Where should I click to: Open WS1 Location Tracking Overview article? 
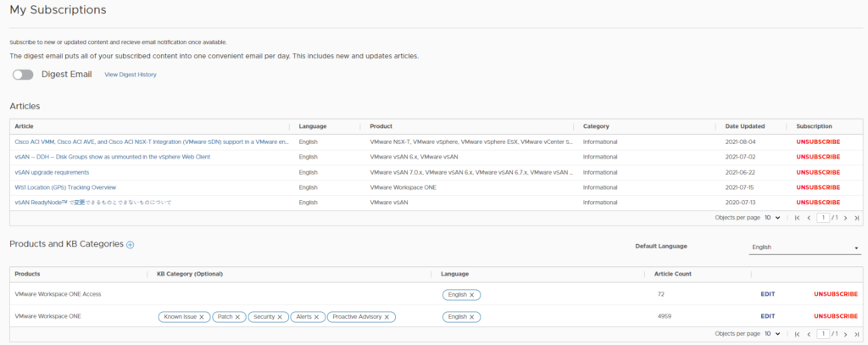click(65, 187)
